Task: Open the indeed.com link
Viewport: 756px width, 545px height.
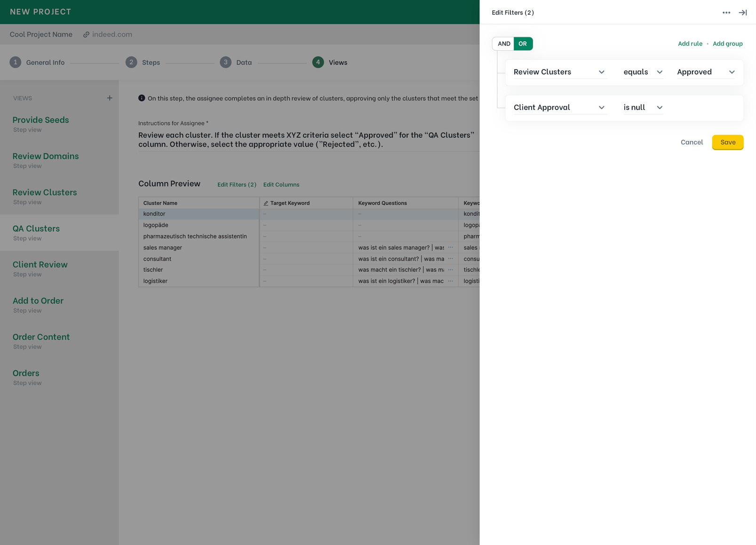Action: coord(112,34)
